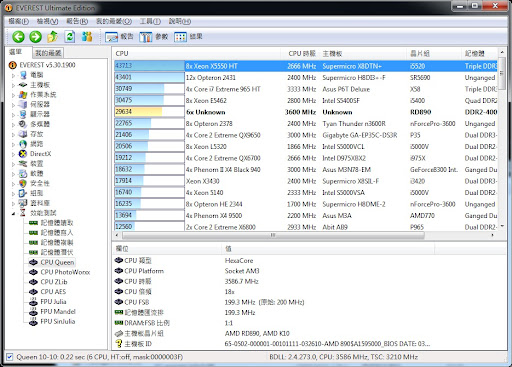This screenshot has width=512, height=367.
Task: Expand the 組態 config tree node
Action: pyautogui.click(x=14, y=193)
